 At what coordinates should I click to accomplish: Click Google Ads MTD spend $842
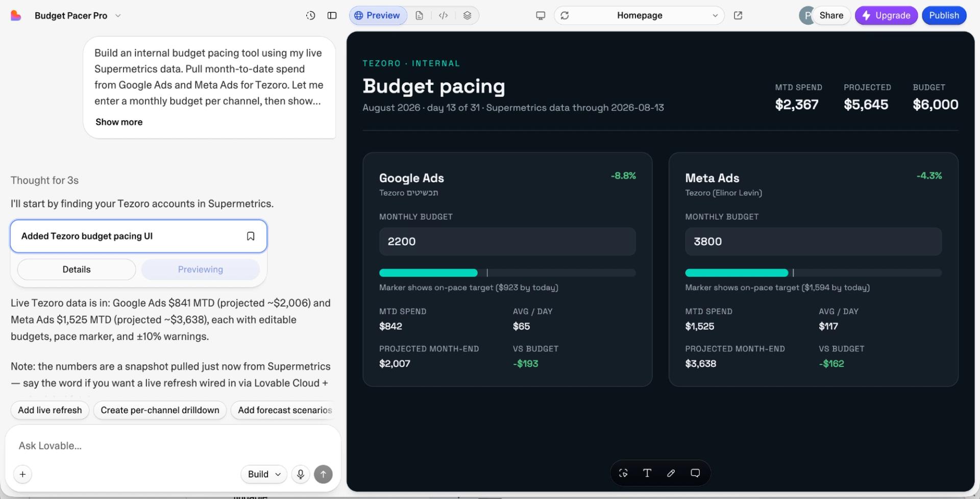390,326
